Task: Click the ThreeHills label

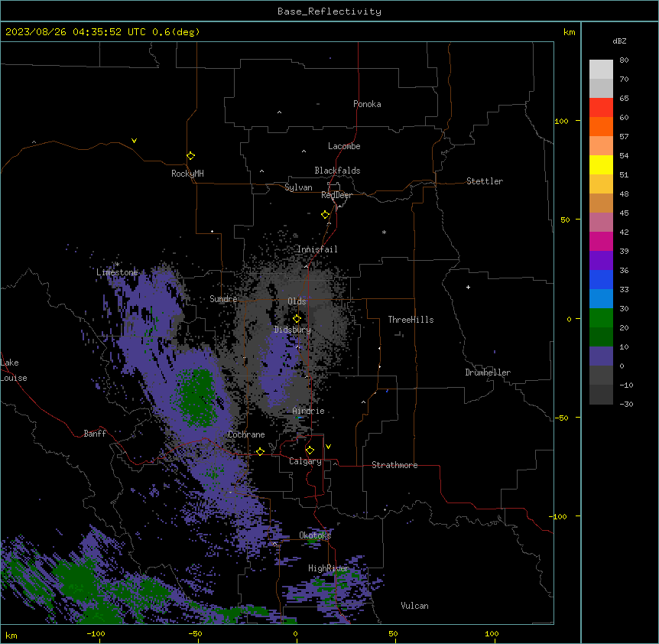Action: [x=411, y=320]
